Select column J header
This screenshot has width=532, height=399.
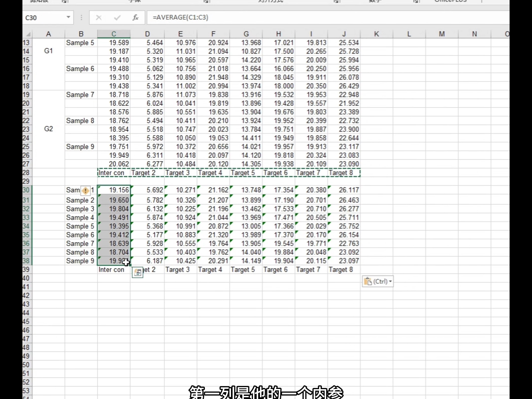(344, 34)
